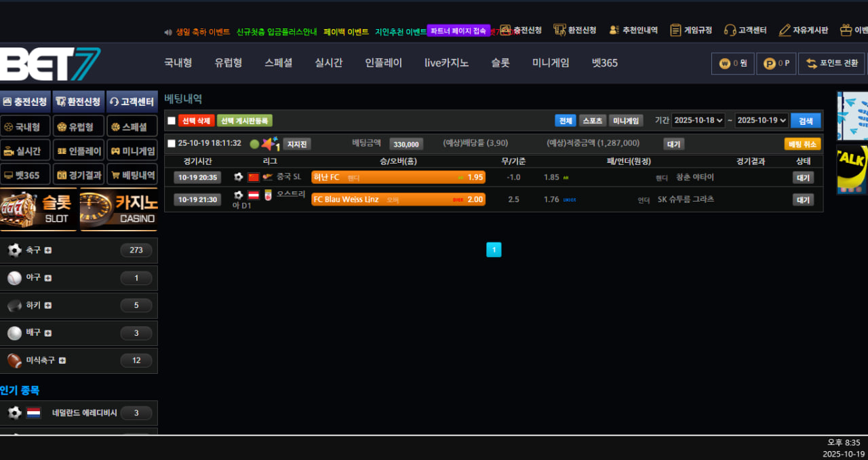Viewport: 868px width, 460px height.
Task: Click the speaker announcement icon
Action: pyautogui.click(x=168, y=32)
